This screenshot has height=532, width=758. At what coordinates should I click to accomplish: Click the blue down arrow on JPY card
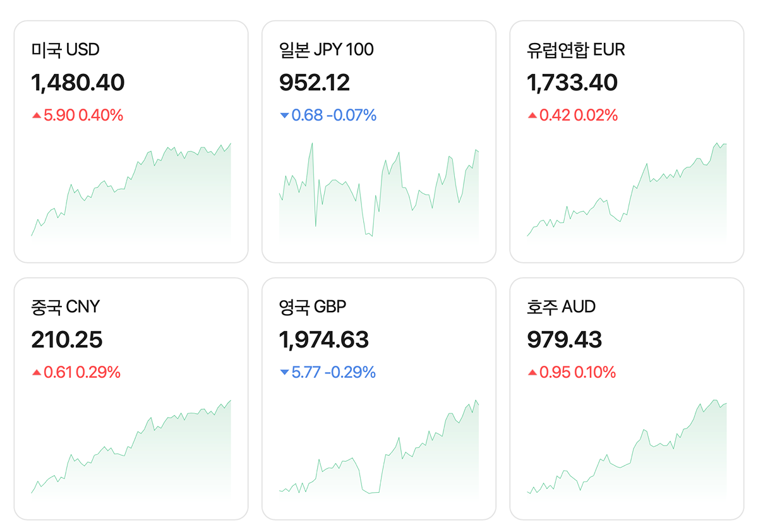pos(284,116)
